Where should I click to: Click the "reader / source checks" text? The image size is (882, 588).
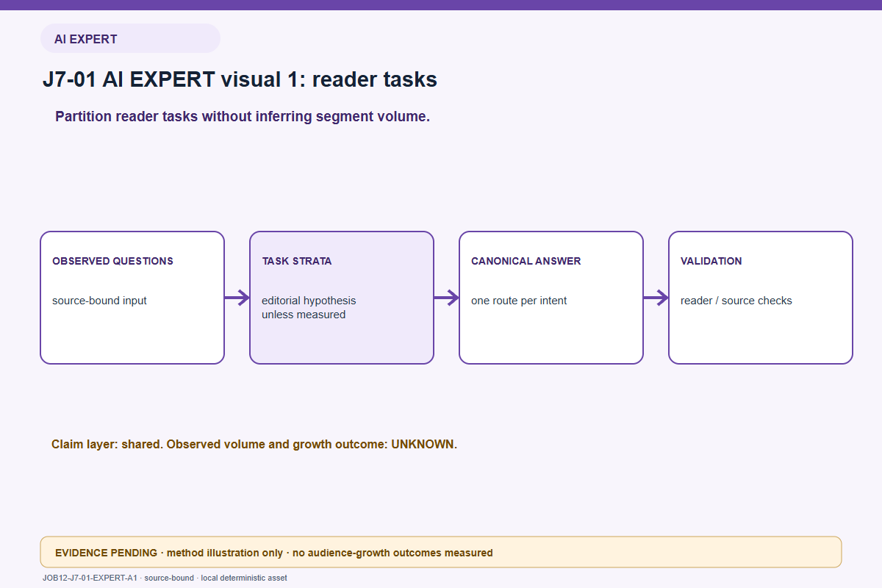coord(736,301)
